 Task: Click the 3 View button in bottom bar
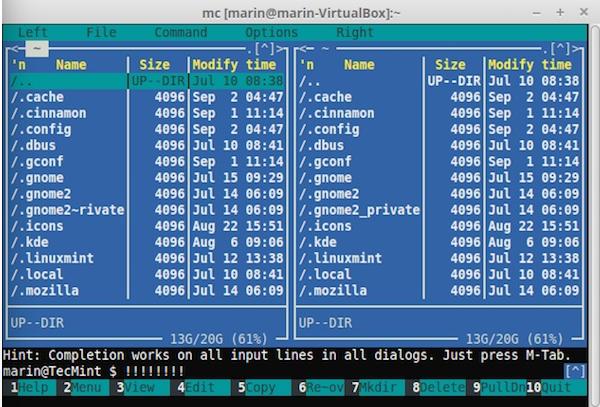(x=132, y=387)
